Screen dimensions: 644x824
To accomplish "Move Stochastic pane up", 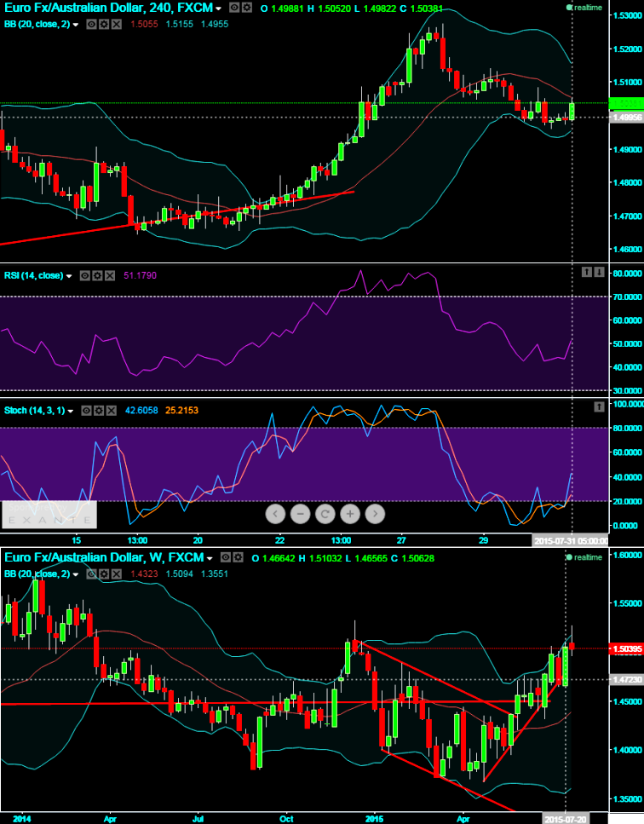I will pyautogui.click(x=600, y=406).
